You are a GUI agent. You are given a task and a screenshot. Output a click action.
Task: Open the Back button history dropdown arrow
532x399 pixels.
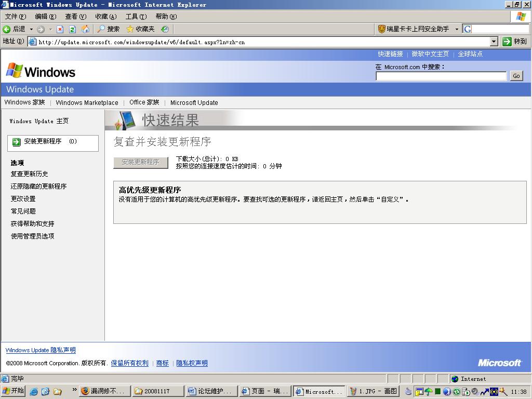click(x=31, y=29)
